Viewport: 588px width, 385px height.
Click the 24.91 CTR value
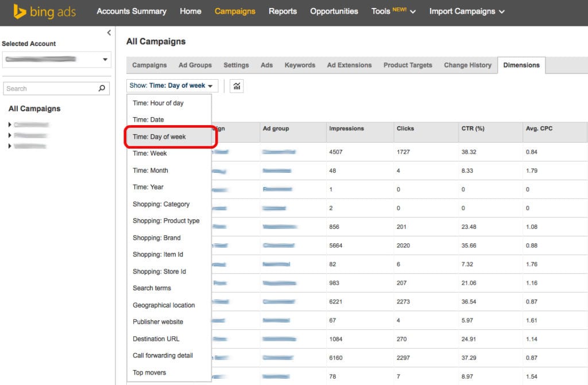pyautogui.click(x=469, y=339)
